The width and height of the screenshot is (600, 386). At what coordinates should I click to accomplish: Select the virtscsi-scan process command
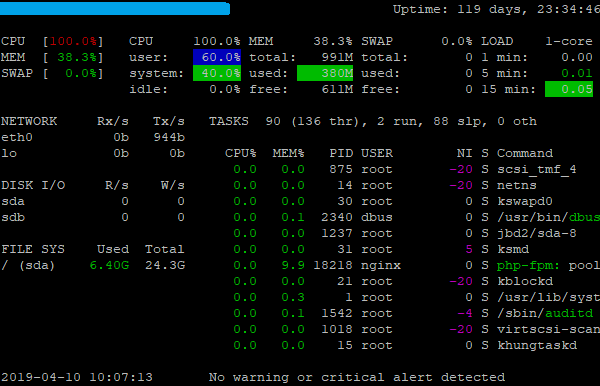[x=548, y=329]
